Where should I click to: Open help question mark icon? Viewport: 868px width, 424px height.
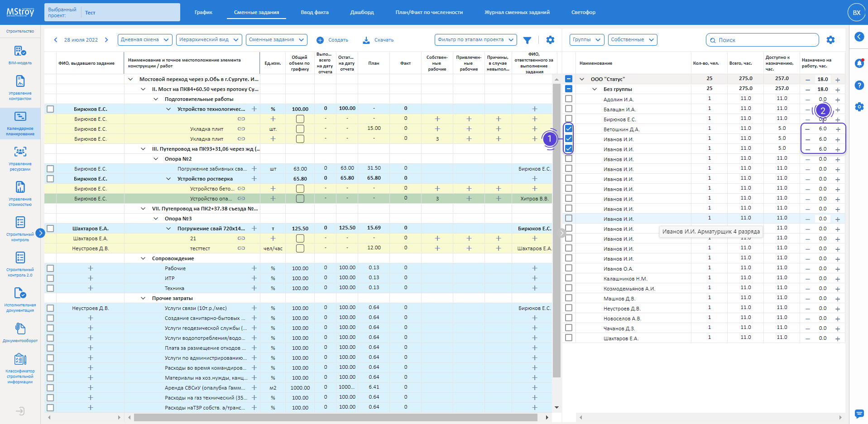tap(859, 85)
